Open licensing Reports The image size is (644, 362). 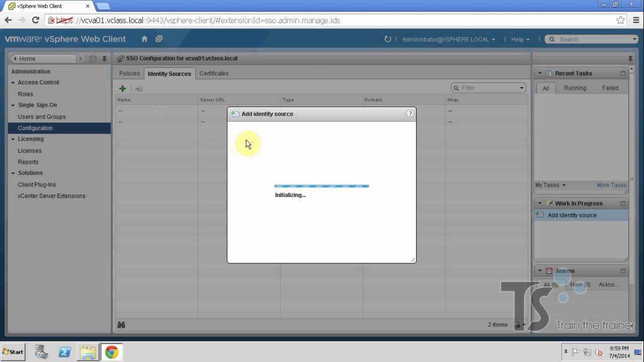point(28,162)
